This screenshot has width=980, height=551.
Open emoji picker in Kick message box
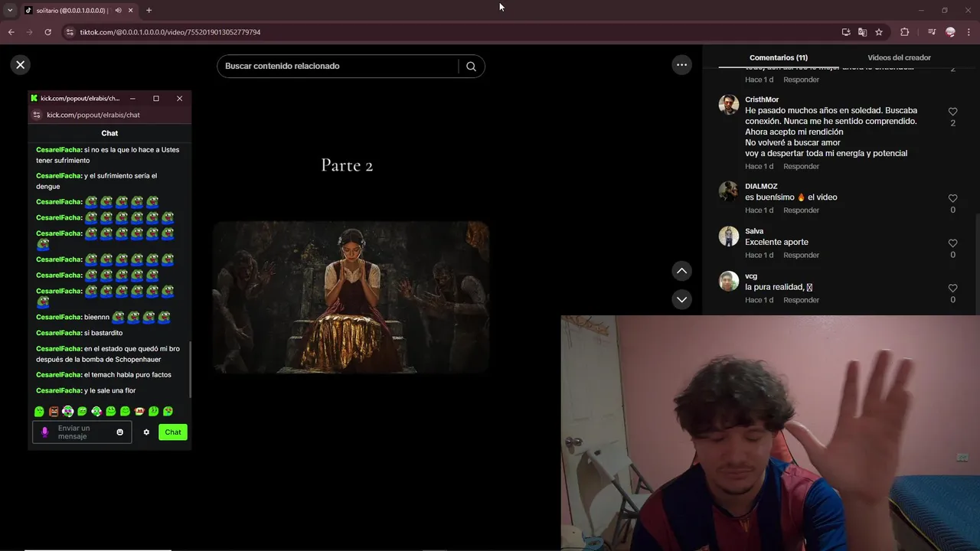[x=119, y=432]
